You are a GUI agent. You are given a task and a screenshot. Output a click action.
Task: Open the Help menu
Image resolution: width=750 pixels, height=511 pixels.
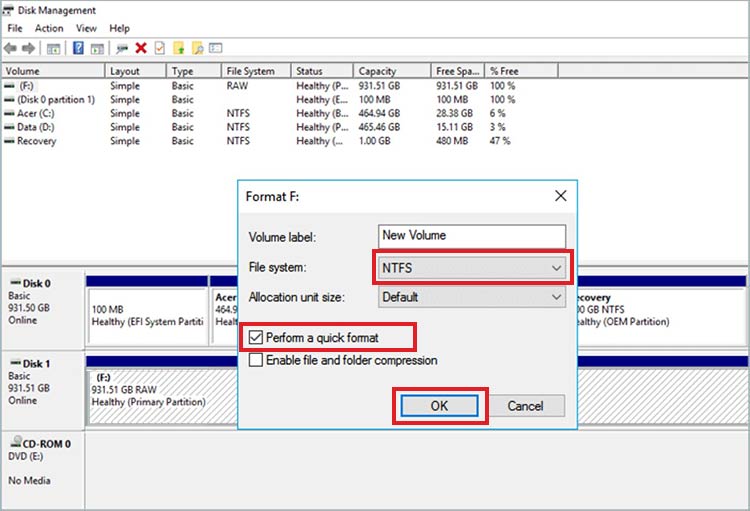[119, 28]
